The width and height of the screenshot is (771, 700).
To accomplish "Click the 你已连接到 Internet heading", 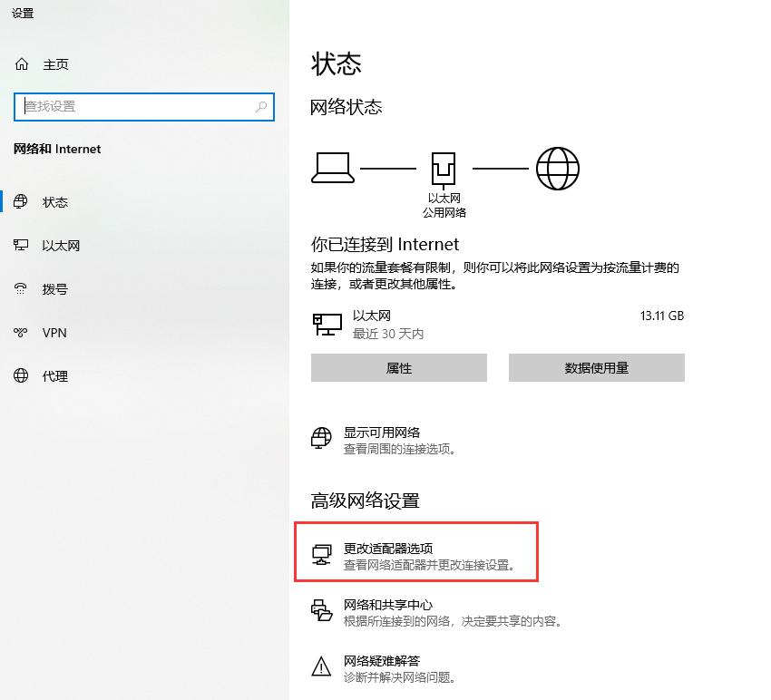I will pos(385,244).
